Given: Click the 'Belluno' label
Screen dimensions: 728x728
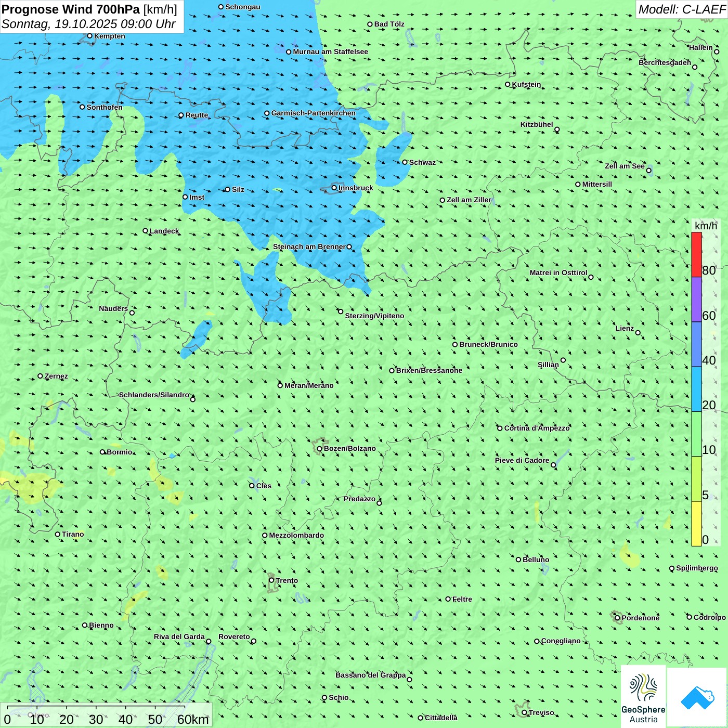Looking at the screenshot, I should click(536, 560).
